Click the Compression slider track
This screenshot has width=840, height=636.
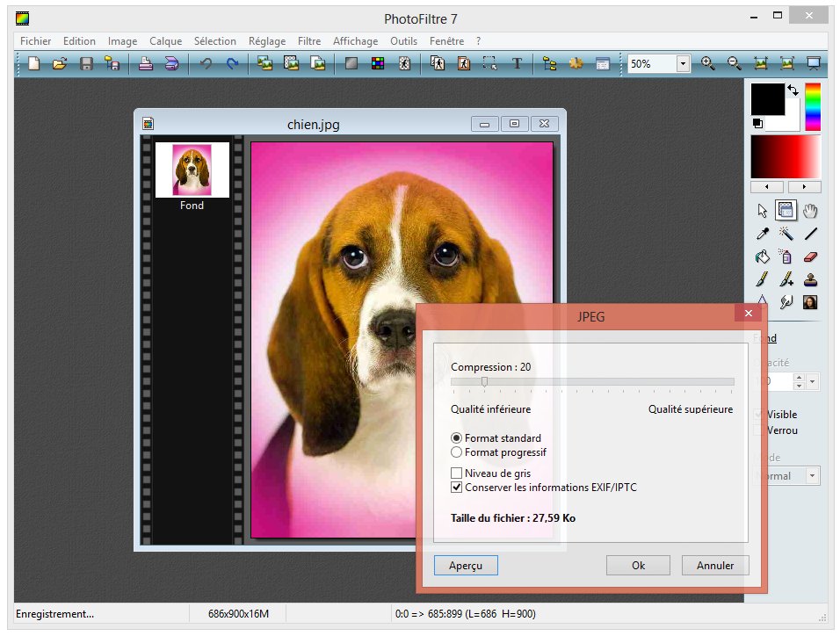(592, 382)
